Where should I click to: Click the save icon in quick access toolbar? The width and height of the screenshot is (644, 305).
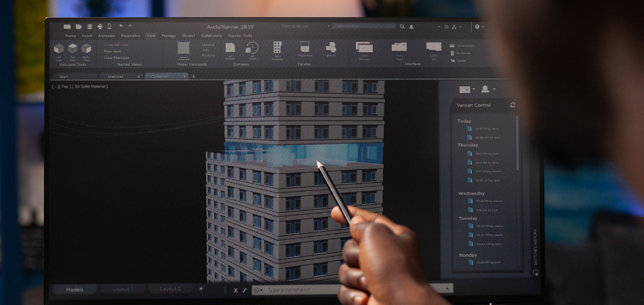coord(89,26)
